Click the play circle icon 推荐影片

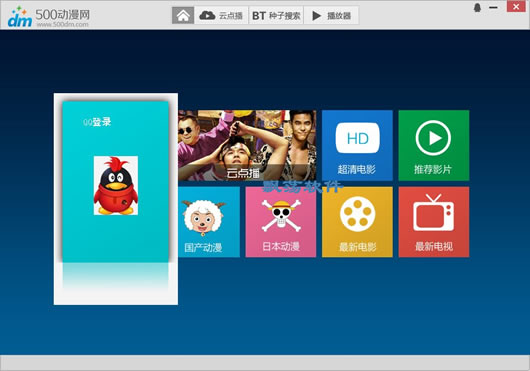(x=433, y=138)
